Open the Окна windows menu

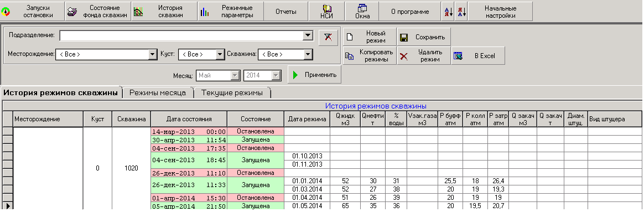[x=362, y=12]
